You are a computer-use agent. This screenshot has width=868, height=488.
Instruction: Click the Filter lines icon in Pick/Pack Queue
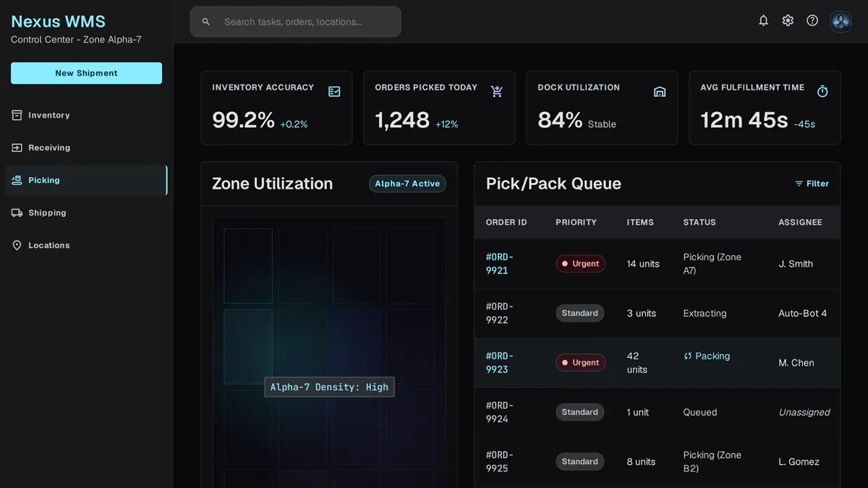point(799,184)
